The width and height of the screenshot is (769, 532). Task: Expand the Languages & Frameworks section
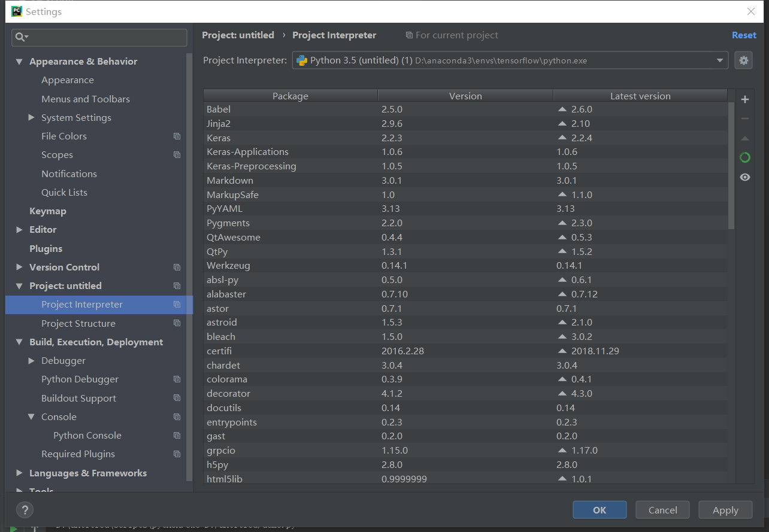[x=19, y=473]
